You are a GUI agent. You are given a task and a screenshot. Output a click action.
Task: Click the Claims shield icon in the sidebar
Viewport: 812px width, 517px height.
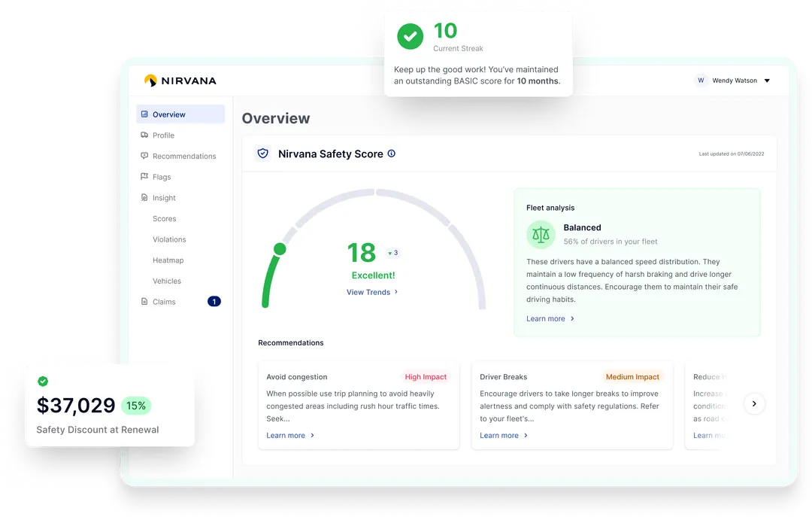click(143, 301)
